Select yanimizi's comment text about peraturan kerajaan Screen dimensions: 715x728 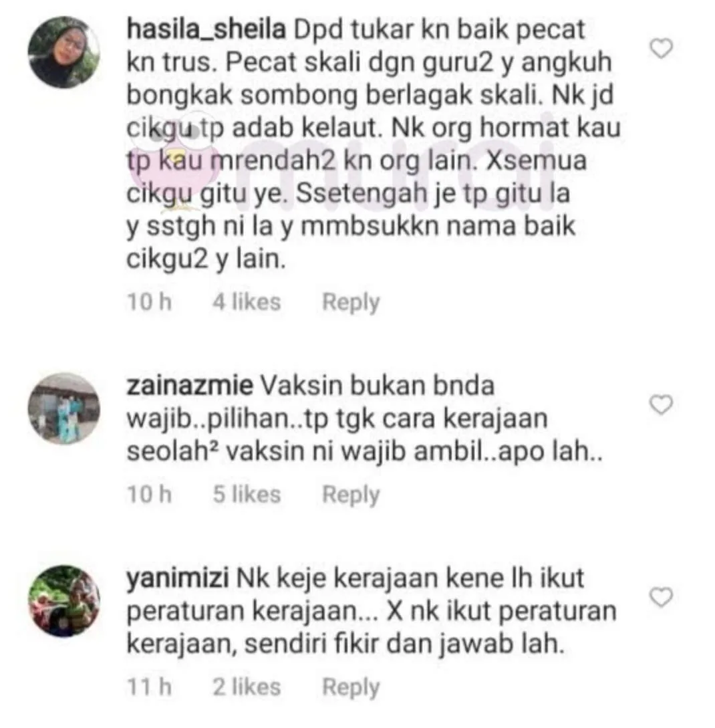click(372, 612)
